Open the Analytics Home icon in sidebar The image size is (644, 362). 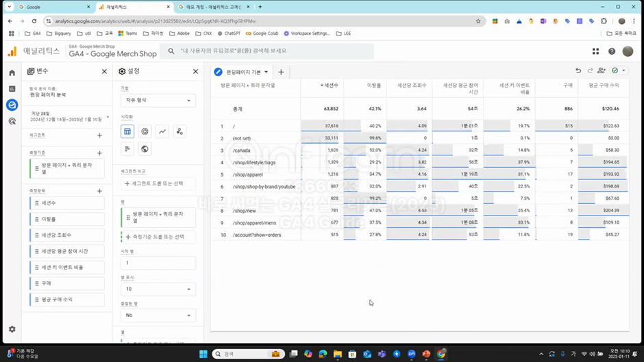tap(12, 73)
